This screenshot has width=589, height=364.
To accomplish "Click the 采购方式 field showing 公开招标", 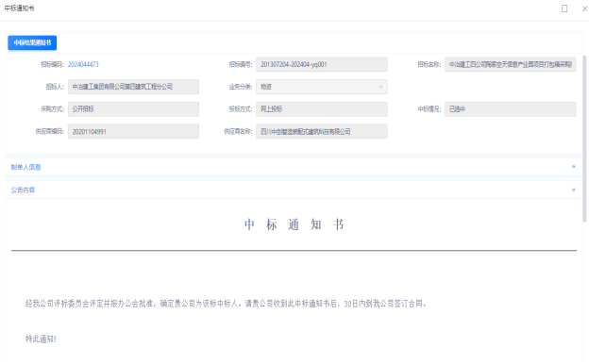I will click(133, 109).
